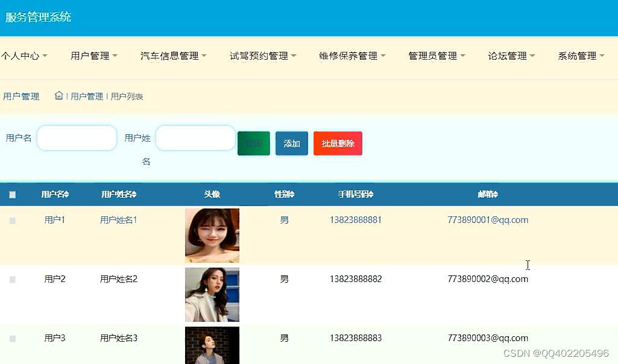The image size is (618, 364).
Task: Click the green 查询 search button
Action: pos(253,143)
